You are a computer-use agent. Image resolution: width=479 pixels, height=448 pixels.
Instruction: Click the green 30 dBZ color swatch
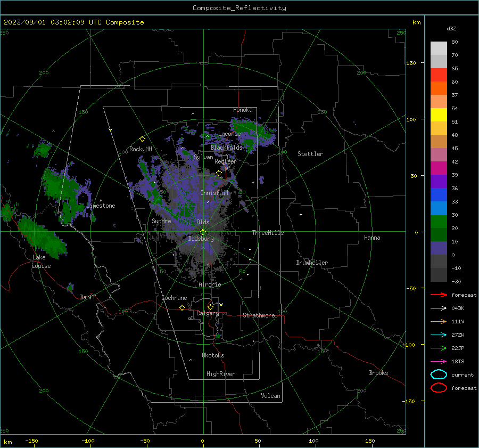point(439,221)
